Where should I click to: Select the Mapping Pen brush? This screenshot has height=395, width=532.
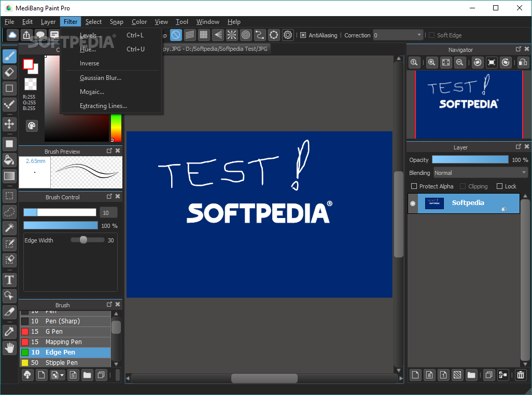(x=65, y=342)
